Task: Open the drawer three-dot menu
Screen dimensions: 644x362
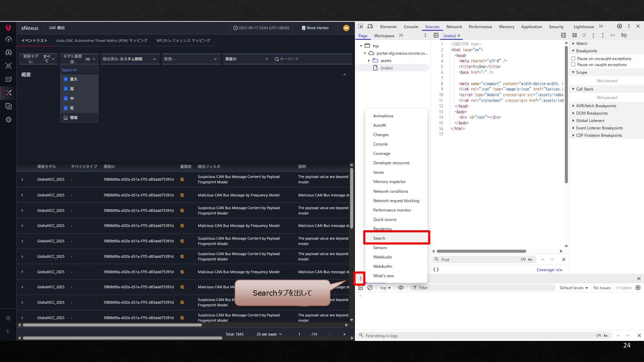Action: (x=360, y=279)
